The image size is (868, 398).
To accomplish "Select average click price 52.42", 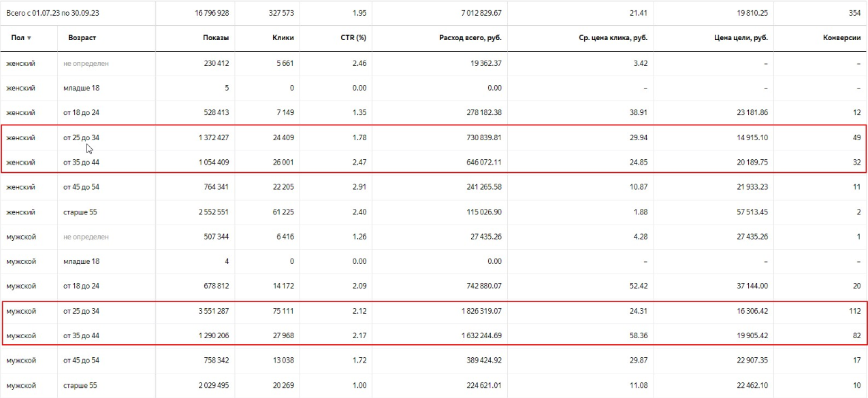I will (x=637, y=286).
